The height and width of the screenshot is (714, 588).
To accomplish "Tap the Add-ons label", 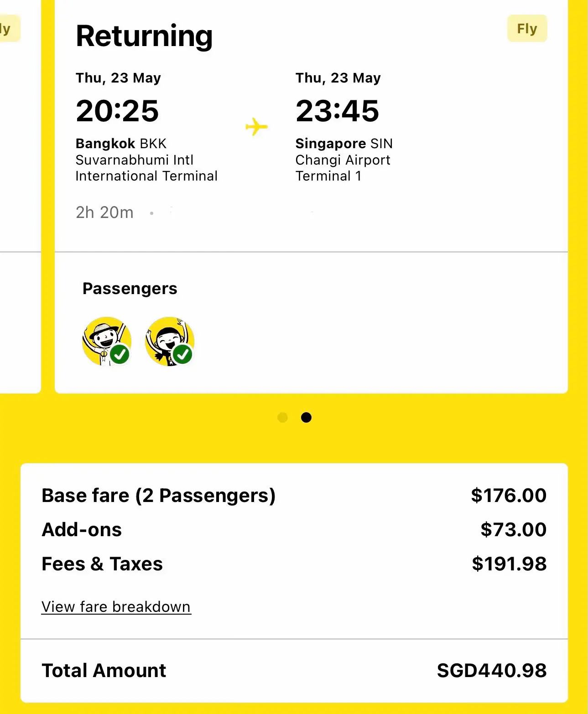I will click(x=82, y=530).
